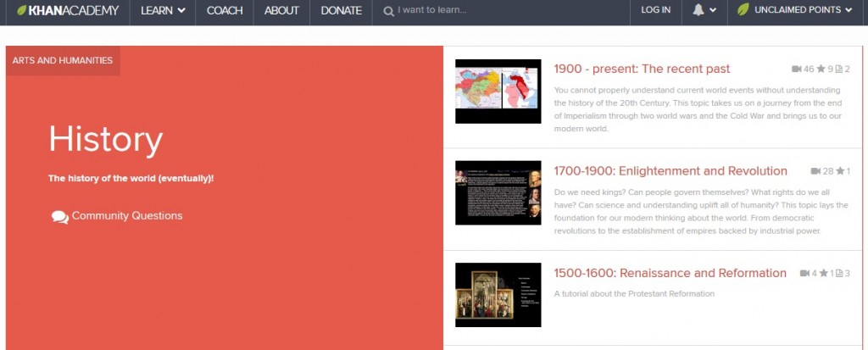The image size is (868, 350).
Task: Click the Renaissance altarpiece thumbnail
Action: 498,295
